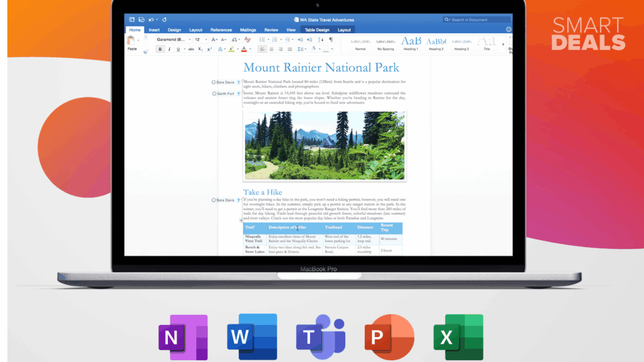This screenshot has height=362, width=644.
Task: Open the Paste options dropdown arrow
Action: pyautogui.click(x=138, y=40)
